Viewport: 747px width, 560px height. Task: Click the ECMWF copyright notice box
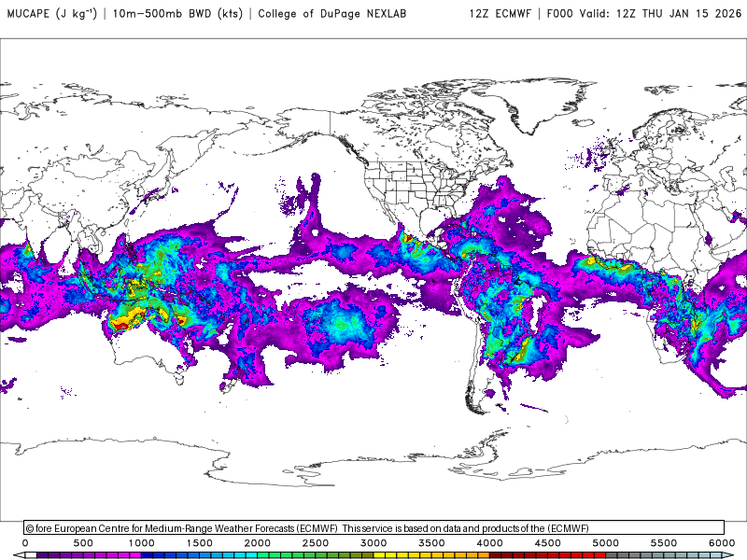pos(374,527)
